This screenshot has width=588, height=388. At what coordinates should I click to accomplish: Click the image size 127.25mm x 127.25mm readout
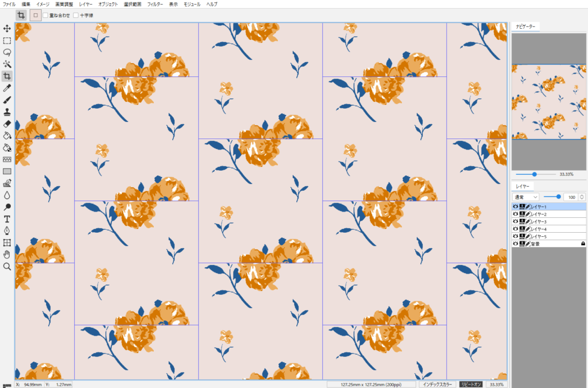coord(371,384)
